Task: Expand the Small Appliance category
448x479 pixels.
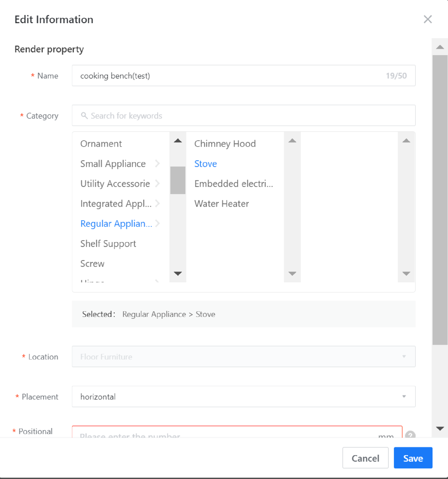Action: pos(157,164)
